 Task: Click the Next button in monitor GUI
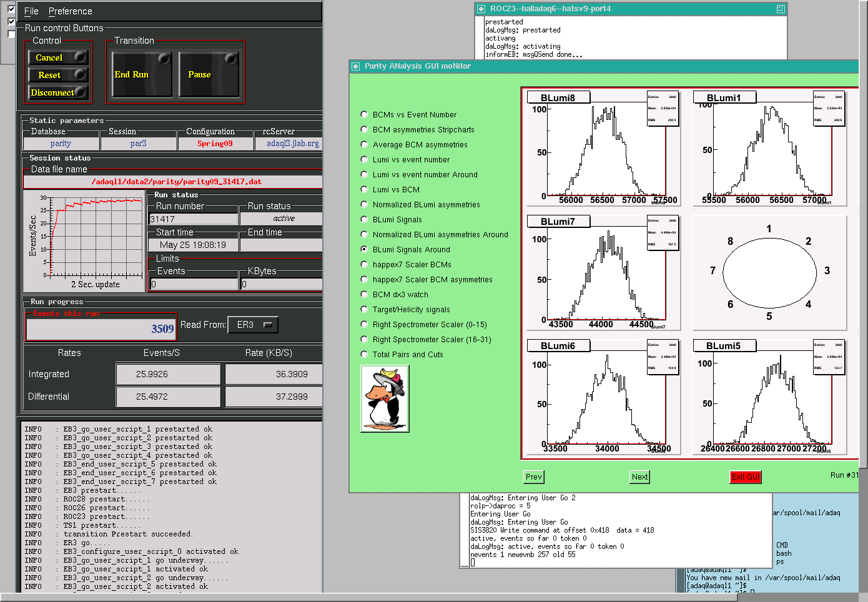tap(640, 476)
